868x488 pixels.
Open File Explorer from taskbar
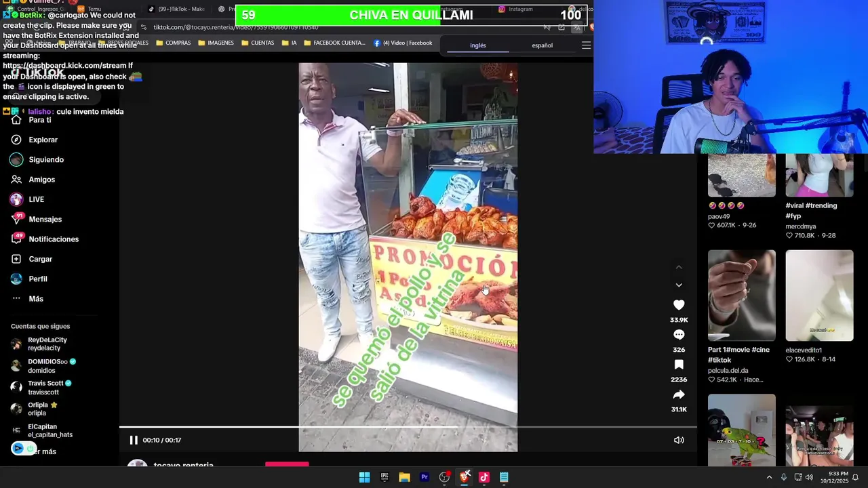pos(404,477)
